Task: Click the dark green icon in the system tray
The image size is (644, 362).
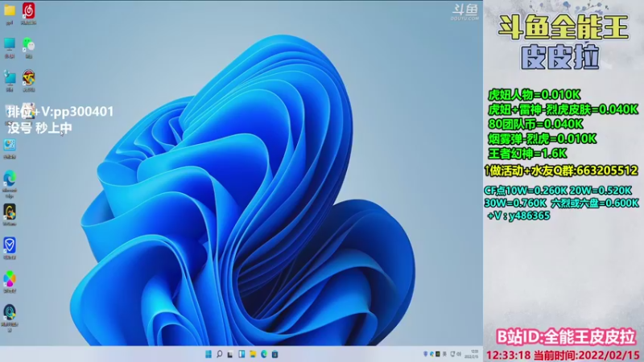Action: click(x=438, y=354)
